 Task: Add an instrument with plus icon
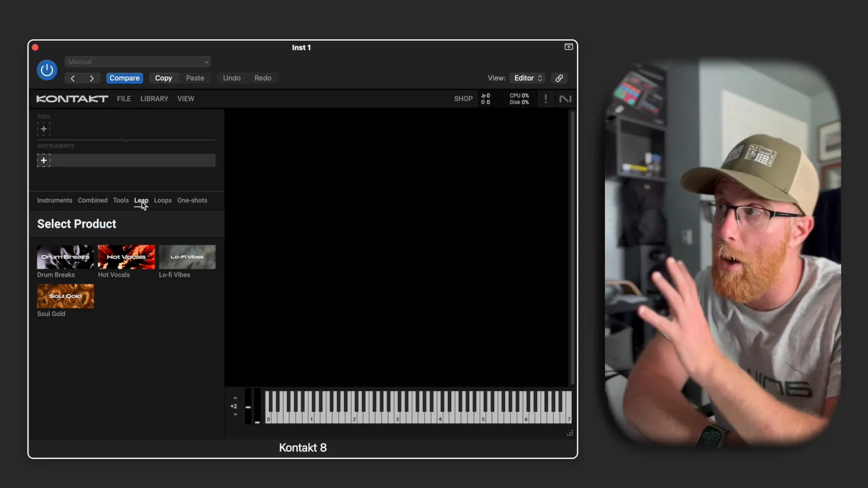pos(43,160)
